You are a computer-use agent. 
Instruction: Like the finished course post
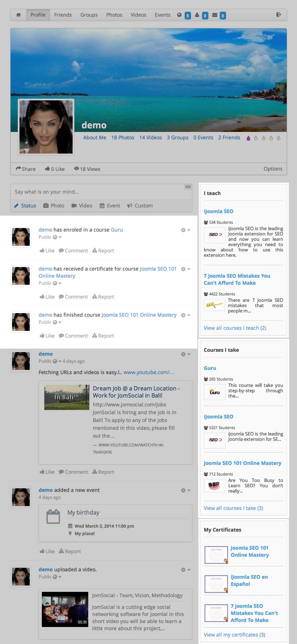(47, 336)
